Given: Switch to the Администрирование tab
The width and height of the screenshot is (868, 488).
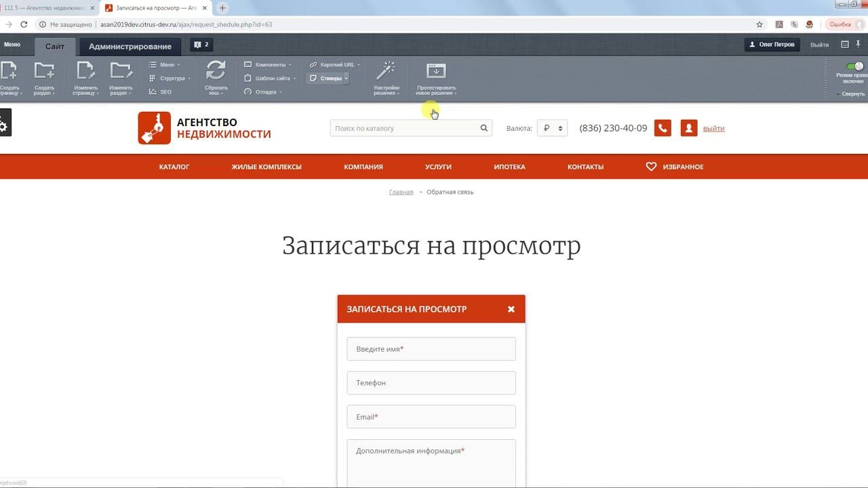Looking at the screenshot, I should click(x=130, y=47).
